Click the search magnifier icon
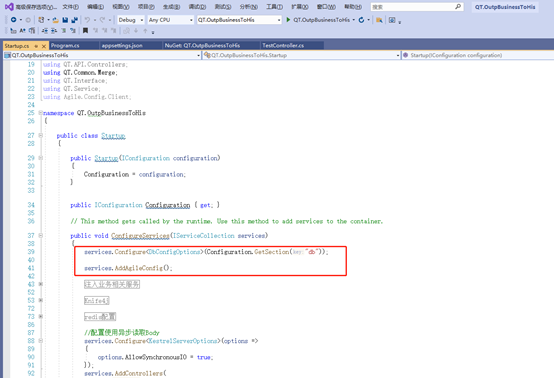The image size is (554, 378). 458,6
